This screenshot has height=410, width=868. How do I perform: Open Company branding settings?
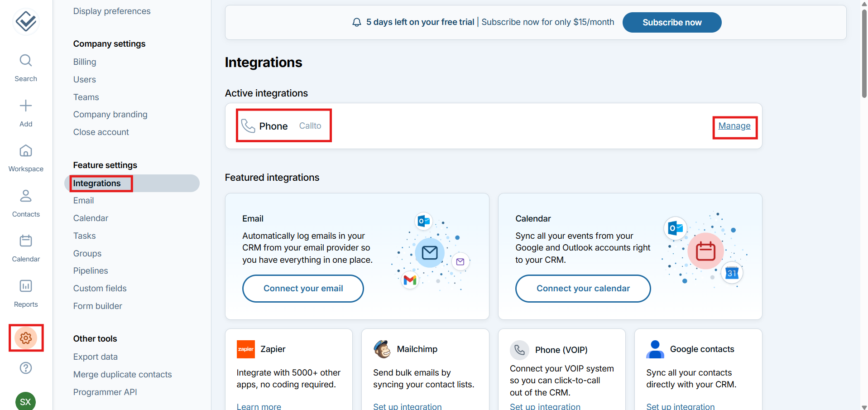[x=110, y=114]
